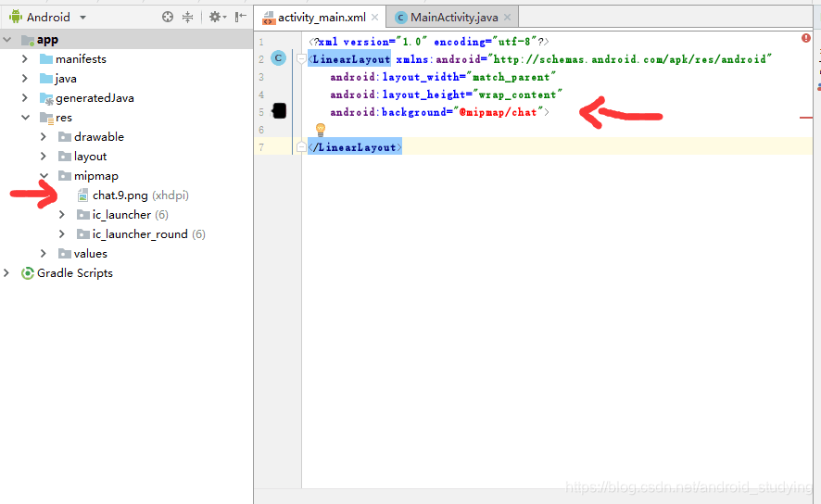The height and width of the screenshot is (504, 821).
Task: Expand the java folder
Action: point(25,79)
